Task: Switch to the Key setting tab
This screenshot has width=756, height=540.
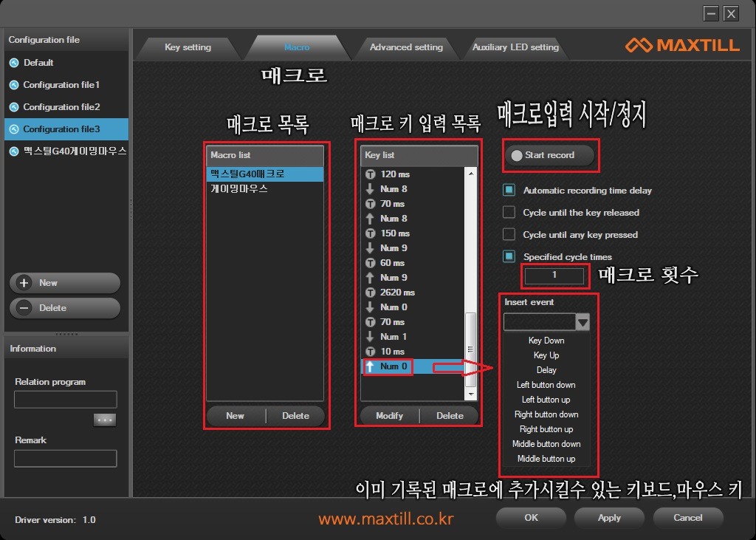Action: click(x=188, y=47)
